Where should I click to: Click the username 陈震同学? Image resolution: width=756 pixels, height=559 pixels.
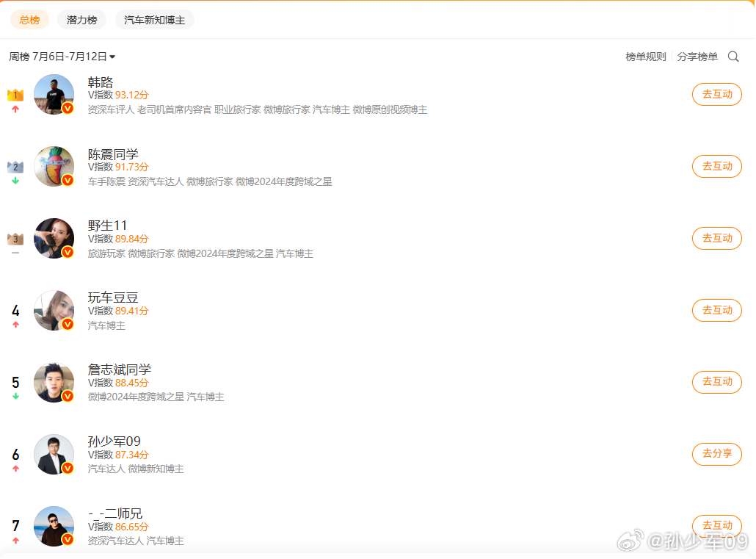click(113, 154)
